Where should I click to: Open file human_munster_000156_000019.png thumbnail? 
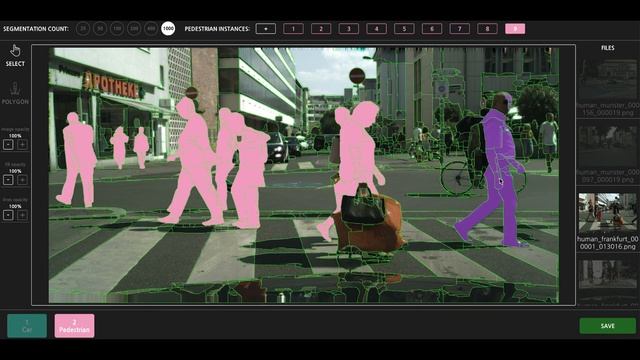(x=608, y=80)
